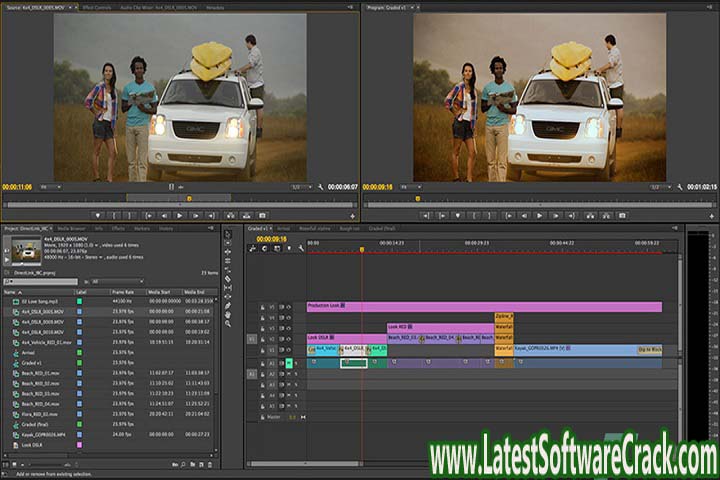Select the Pen tool
Image resolution: width=720 pixels, height=480 pixels.
228,305
